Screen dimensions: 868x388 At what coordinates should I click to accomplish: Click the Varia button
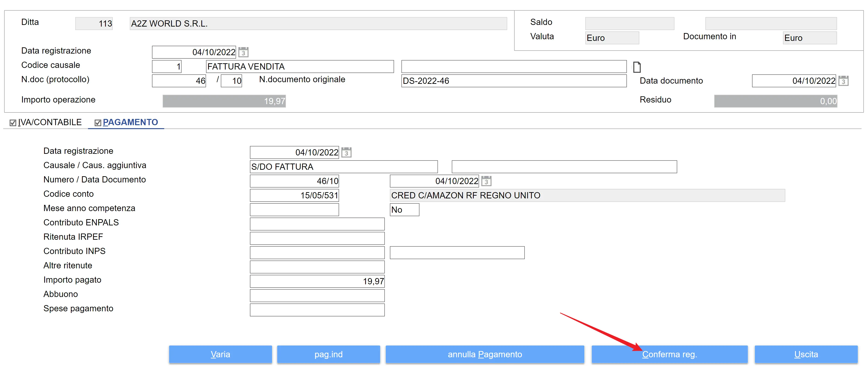(220, 354)
